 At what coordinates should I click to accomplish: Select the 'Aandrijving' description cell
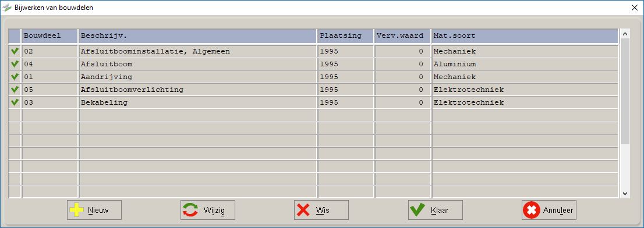coord(197,77)
